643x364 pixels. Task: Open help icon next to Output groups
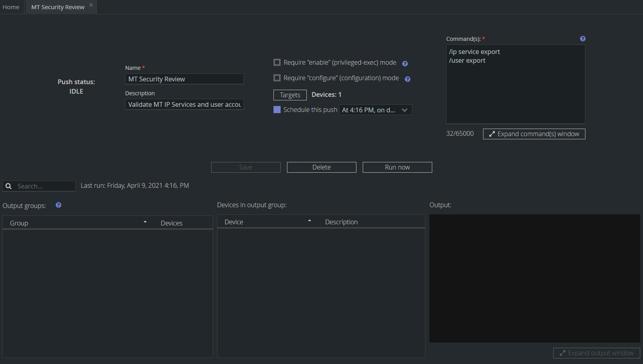(58, 205)
